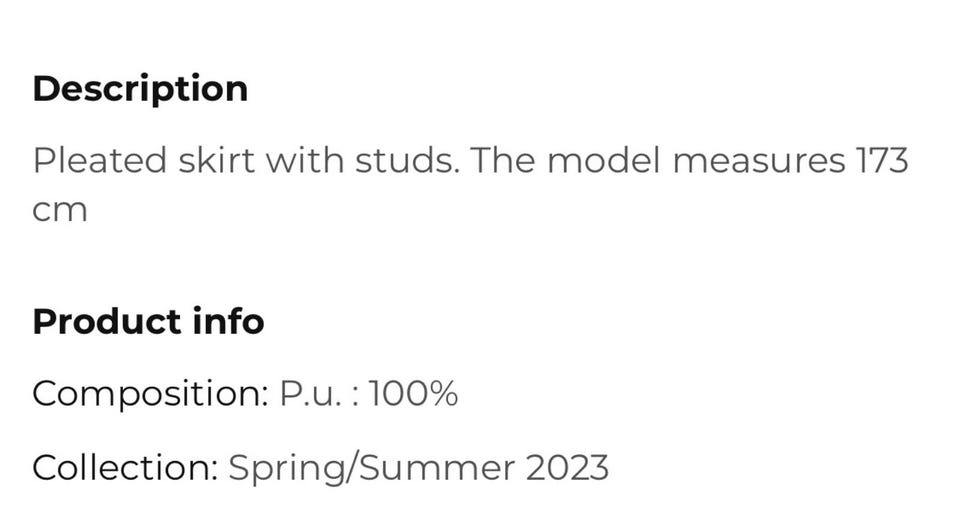
Task: Click the Description heading
Action: pos(140,89)
